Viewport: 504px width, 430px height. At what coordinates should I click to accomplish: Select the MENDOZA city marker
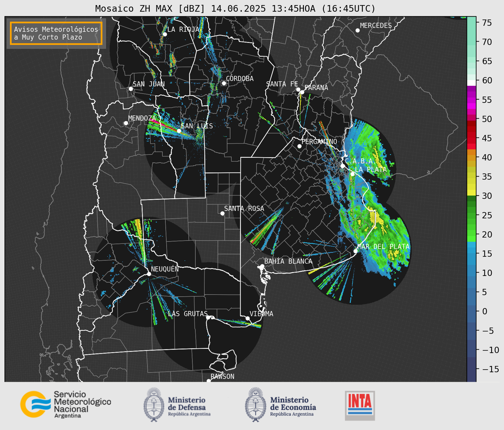pyautogui.click(x=126, y=123)
